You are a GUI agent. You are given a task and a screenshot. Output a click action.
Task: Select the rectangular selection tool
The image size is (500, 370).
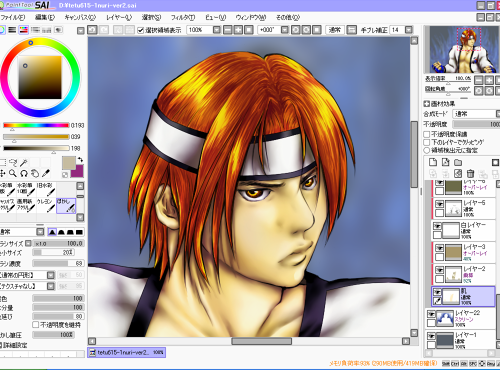pos(3,162)
